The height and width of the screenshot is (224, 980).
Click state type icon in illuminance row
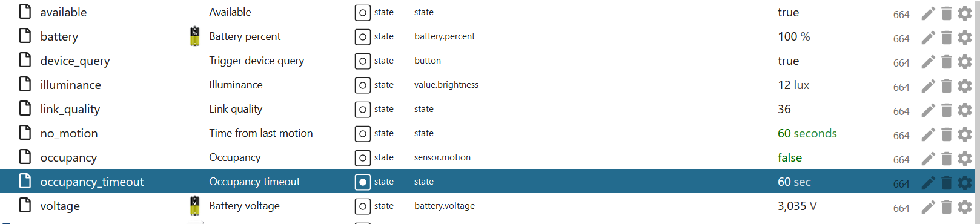pos(362,85)
